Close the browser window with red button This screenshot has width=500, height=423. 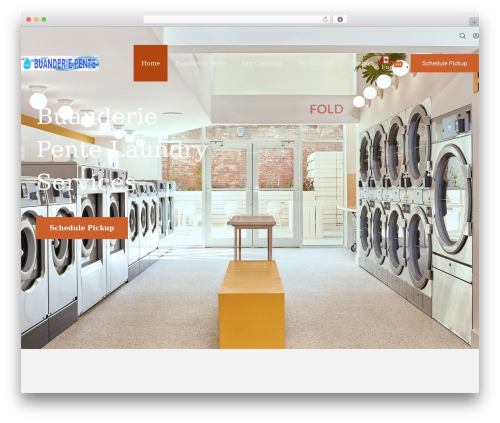[x=29, y=20]
